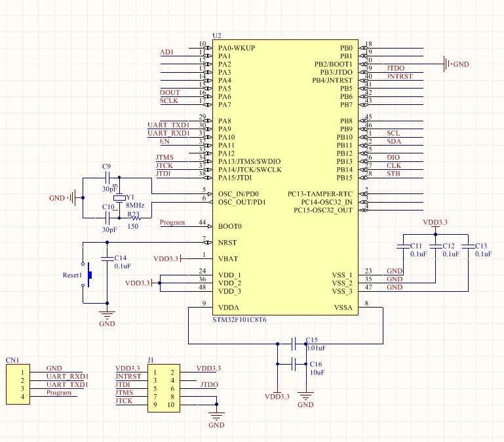
Task: Select capacitor C15 symbol
Action: coord(293,344)
